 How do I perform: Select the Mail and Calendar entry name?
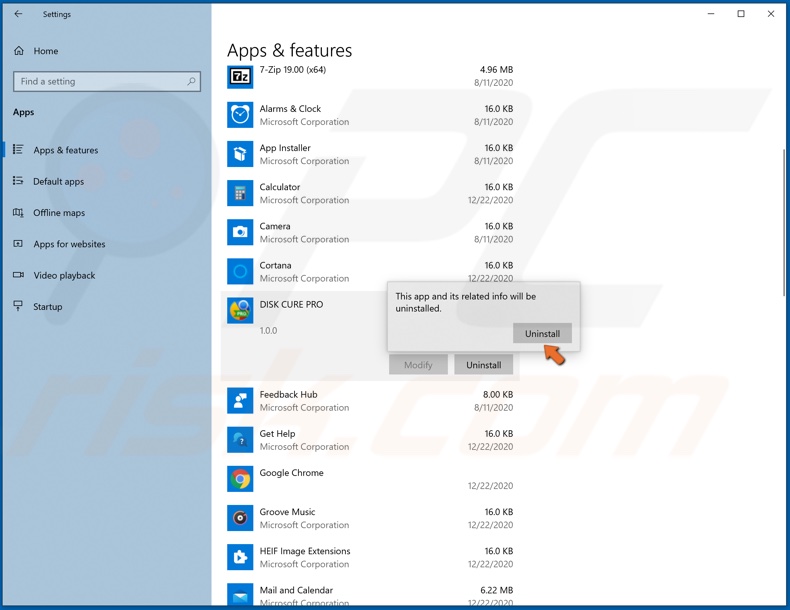click(x=296, y=590)
